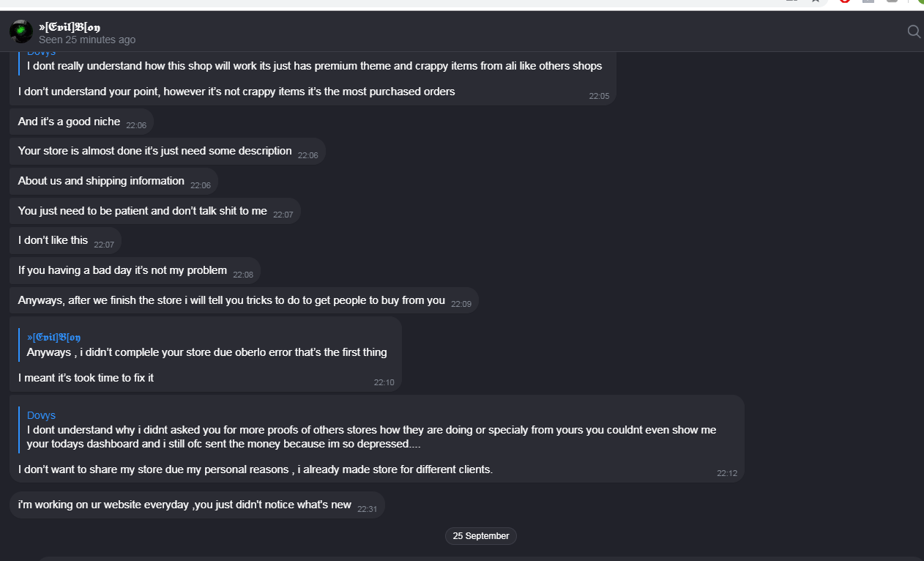
Task: Select the "working on ur website everyday" message
Action: pyautogui.click(x=185, y=505)
